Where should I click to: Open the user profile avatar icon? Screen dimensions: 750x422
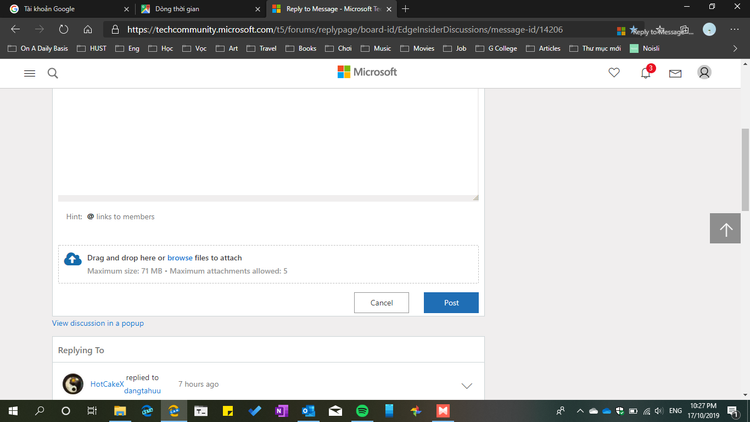704,72
